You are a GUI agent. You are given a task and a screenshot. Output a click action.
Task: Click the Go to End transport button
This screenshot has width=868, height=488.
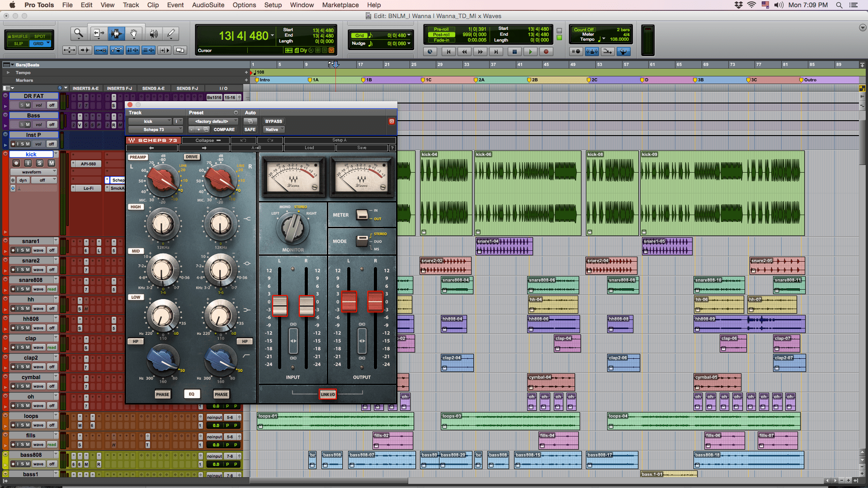496,52
